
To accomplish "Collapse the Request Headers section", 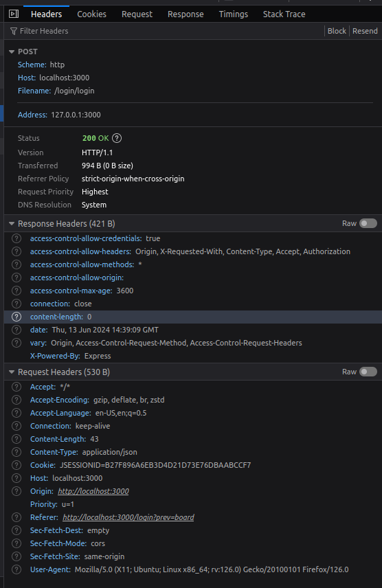I will [x=12, y=372].
